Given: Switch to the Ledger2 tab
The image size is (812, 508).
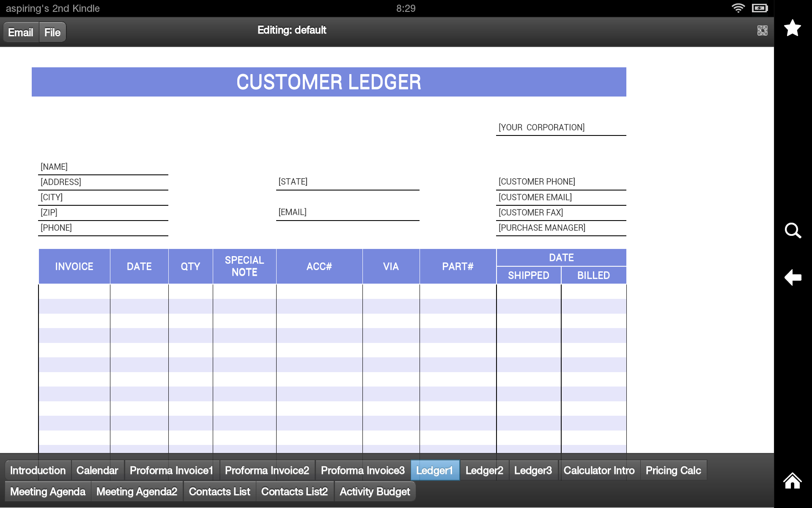Looking at the screenshot, I should tap(484, 470).
